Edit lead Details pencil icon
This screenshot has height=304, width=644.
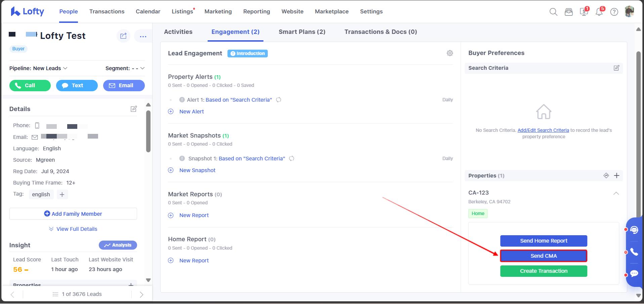134,109
